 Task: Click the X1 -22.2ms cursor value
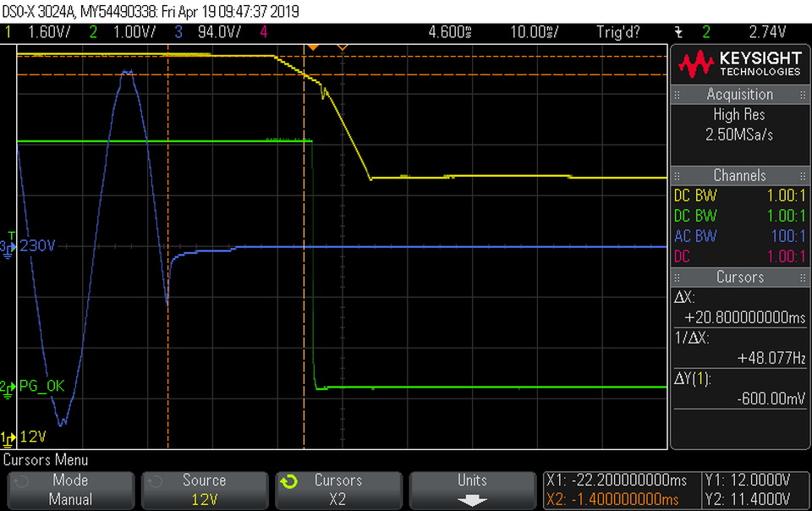(617, 481)
